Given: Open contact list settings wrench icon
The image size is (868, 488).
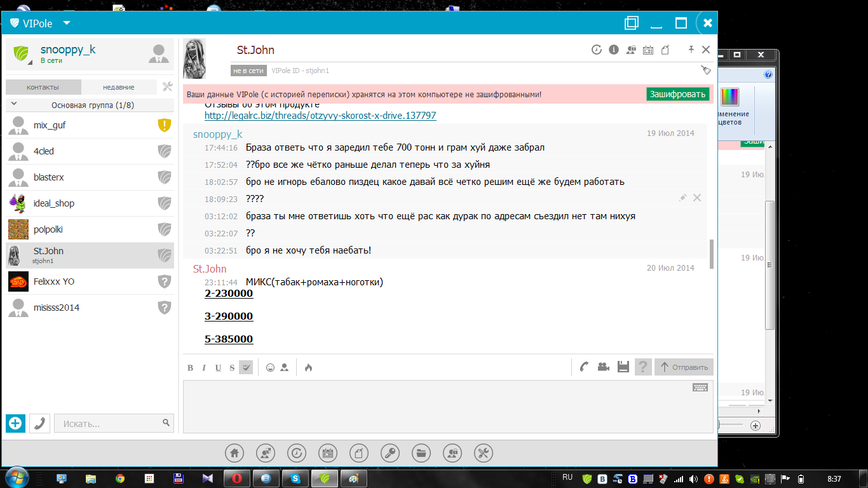Looking at the screenshot, I should click(168, 87).
